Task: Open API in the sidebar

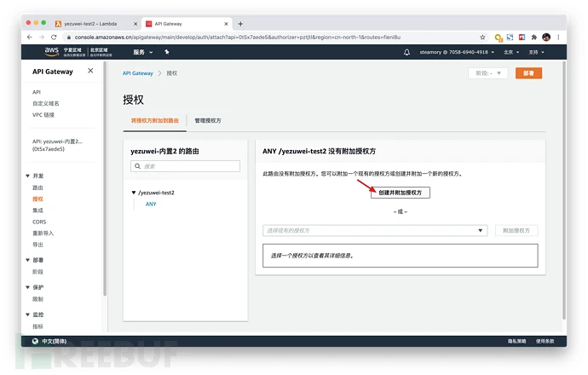Action: (x=37, y=92)
